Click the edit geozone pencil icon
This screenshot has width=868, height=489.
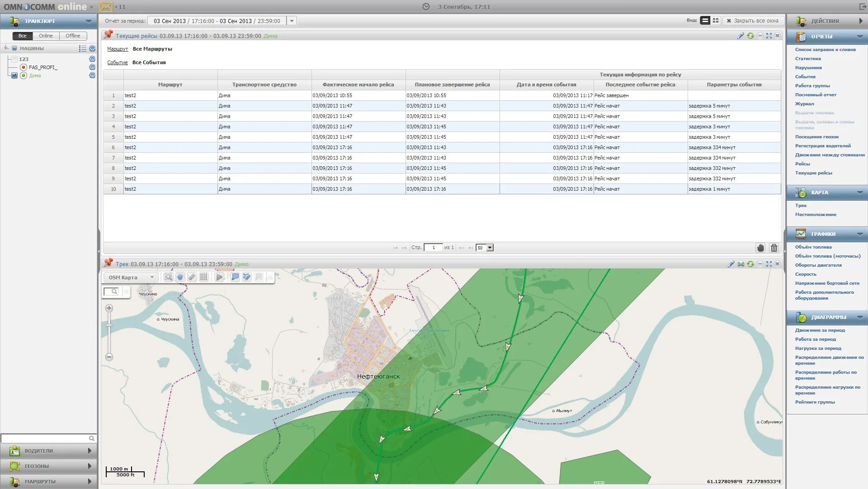pyautogui.click(x=247, y=277)
